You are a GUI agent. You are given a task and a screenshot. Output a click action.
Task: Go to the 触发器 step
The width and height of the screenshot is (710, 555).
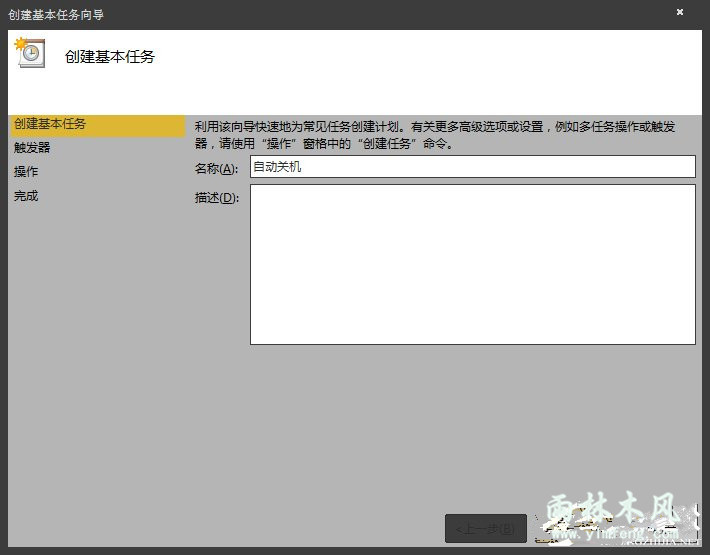[32, 147]
